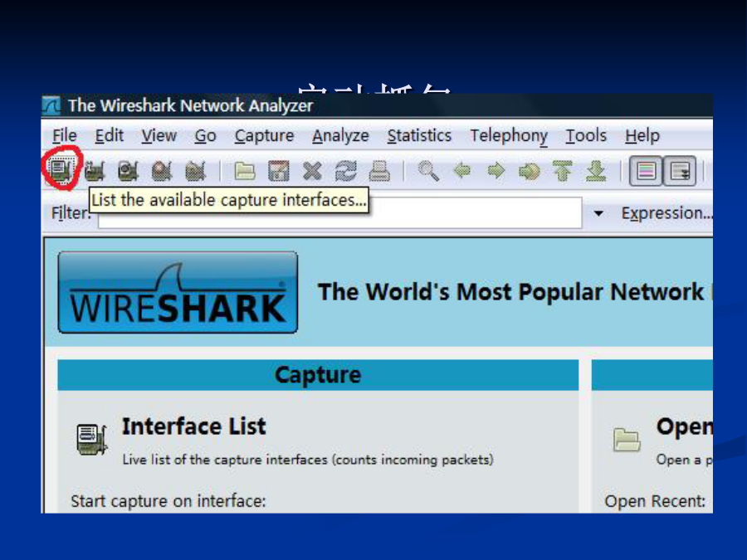Close the capture file X icon
The width and height of the screenshot is (747, 560).
click(x=312, y=171)
